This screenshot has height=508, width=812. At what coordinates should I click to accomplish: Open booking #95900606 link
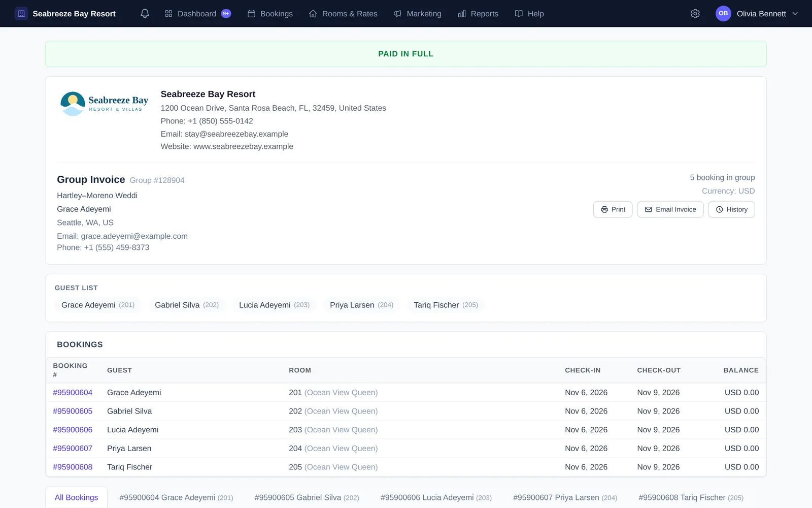tap(73, 430)
